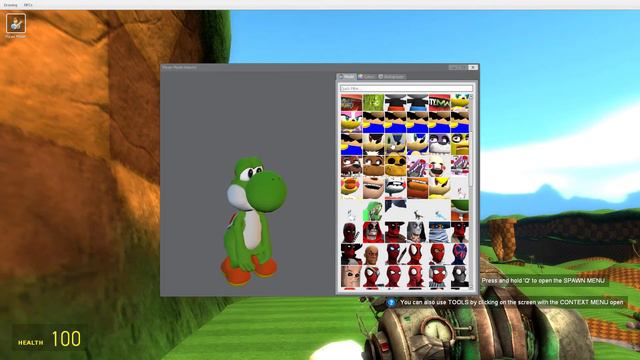Click the blue question mark hint icon
Viewport: 640px width, 360px height.
point(391,302)
